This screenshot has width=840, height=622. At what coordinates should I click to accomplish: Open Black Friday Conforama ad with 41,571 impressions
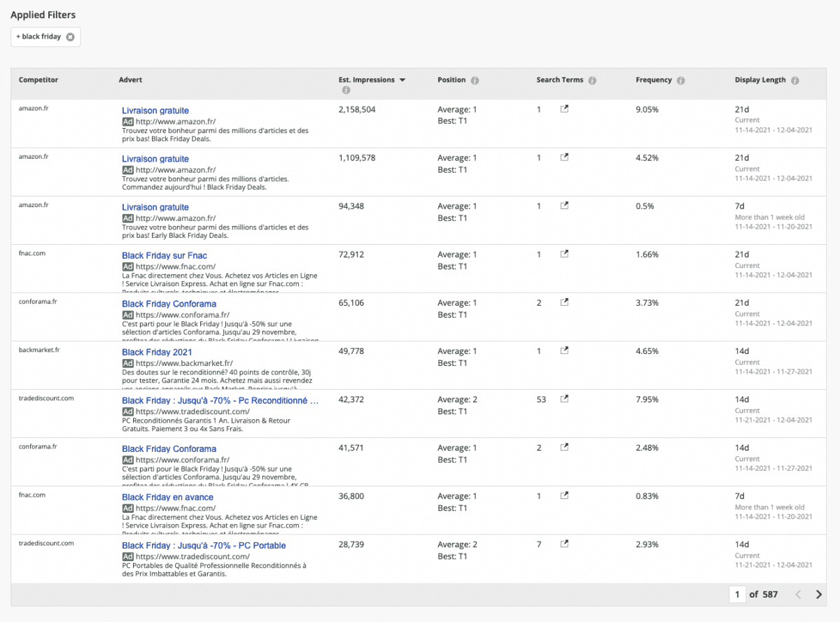point(169,448)
